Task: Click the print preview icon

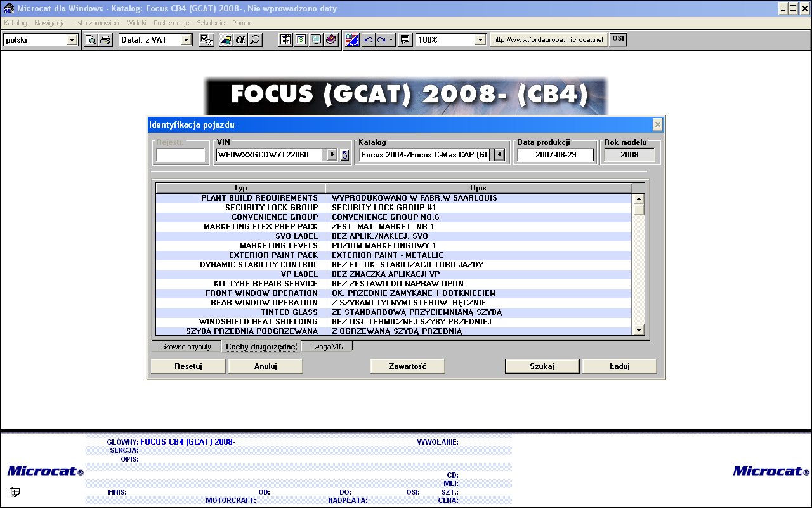Action: click(91, 40)
